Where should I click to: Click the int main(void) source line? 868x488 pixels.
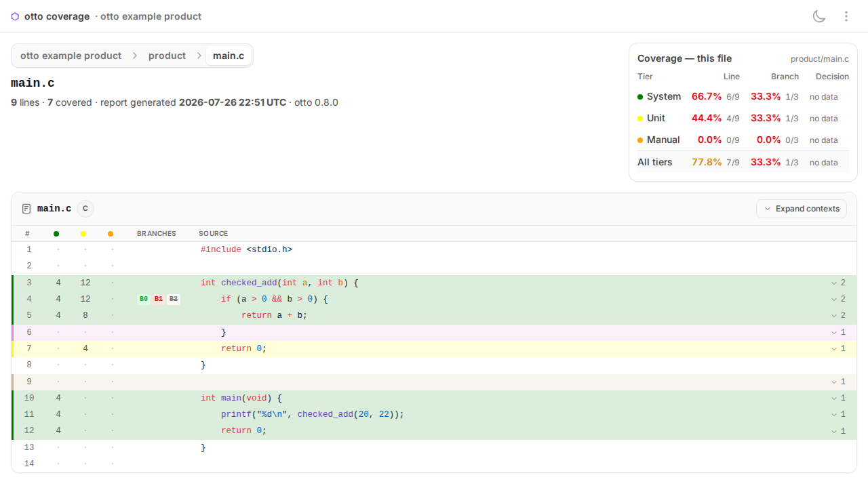tap(241, 398)
